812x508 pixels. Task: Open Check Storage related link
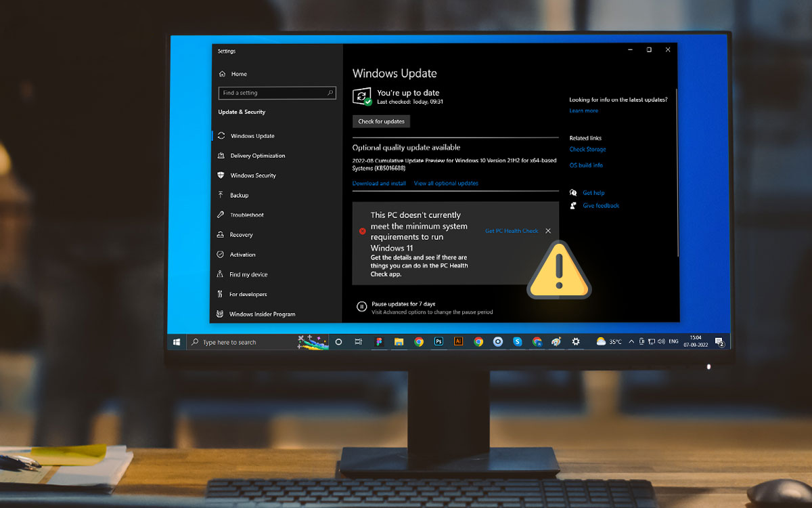pos(587,149)
